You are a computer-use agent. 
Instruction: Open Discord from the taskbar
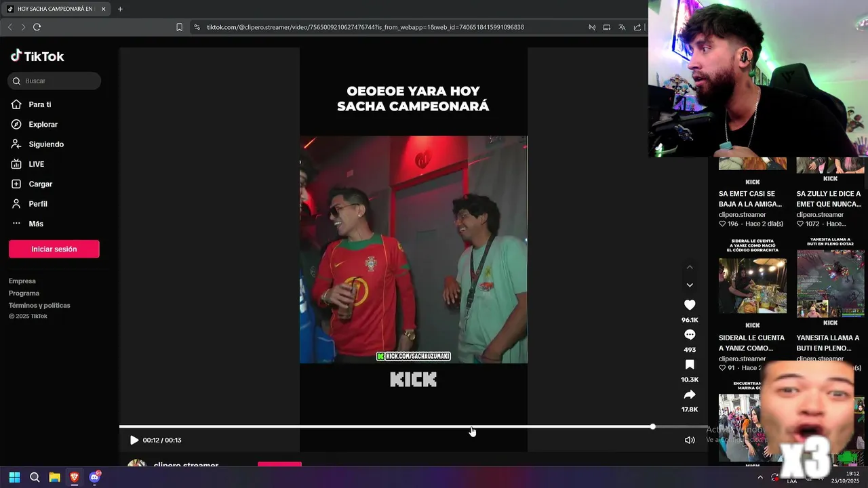[x=94, y=477]
